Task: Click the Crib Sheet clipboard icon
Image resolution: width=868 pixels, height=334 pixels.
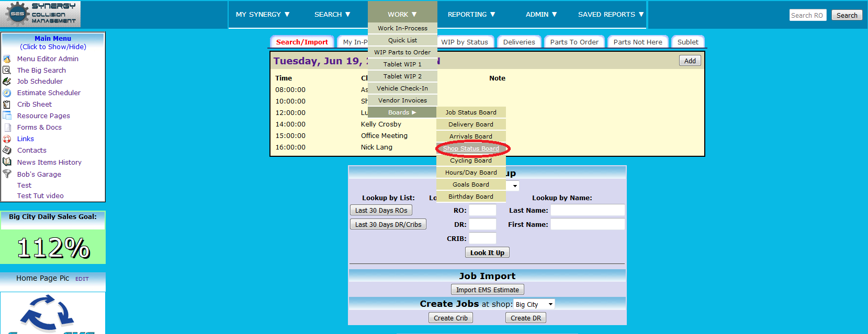Action: coord(7,105)
